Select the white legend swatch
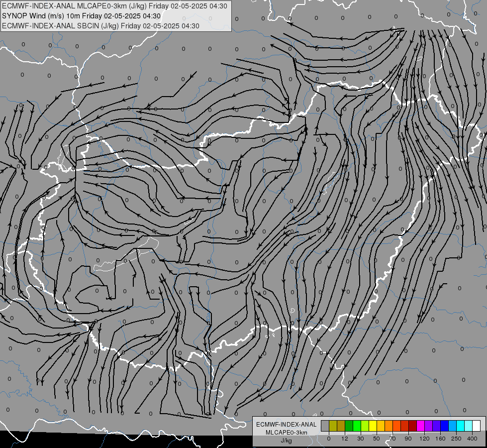The width and height of the screenshot is (487, 448). (476, 426)
